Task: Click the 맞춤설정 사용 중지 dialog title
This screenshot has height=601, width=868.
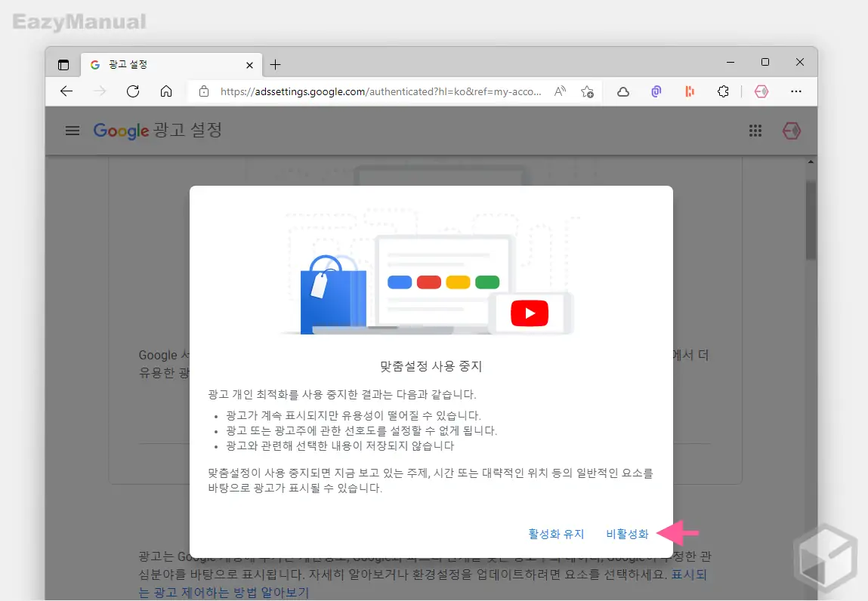Action: click(431, 366)
